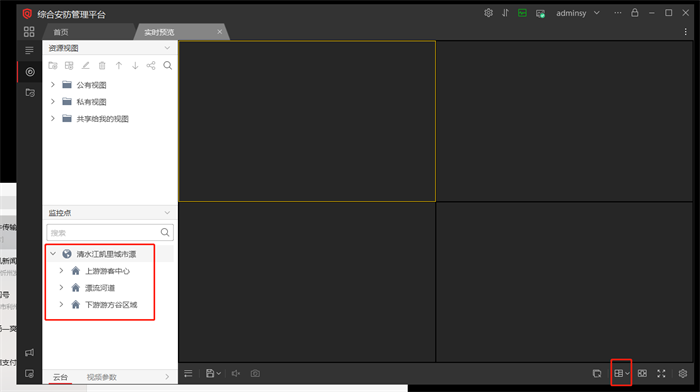Expand the 上游游客中心 node
This screenshot has width=700, height=392.
point(61,271)
